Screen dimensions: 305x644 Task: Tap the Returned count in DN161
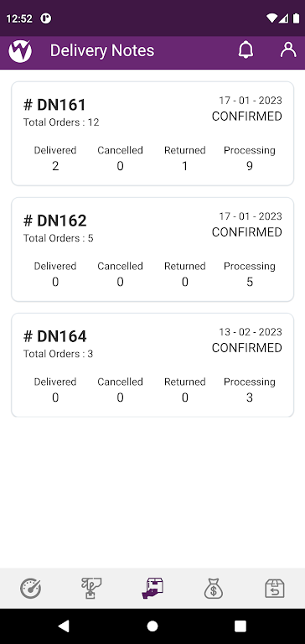coord(184,166)
